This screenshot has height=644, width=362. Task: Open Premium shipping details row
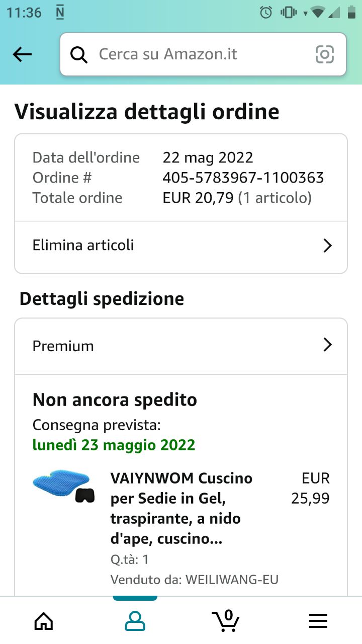(x=181, y=346)
